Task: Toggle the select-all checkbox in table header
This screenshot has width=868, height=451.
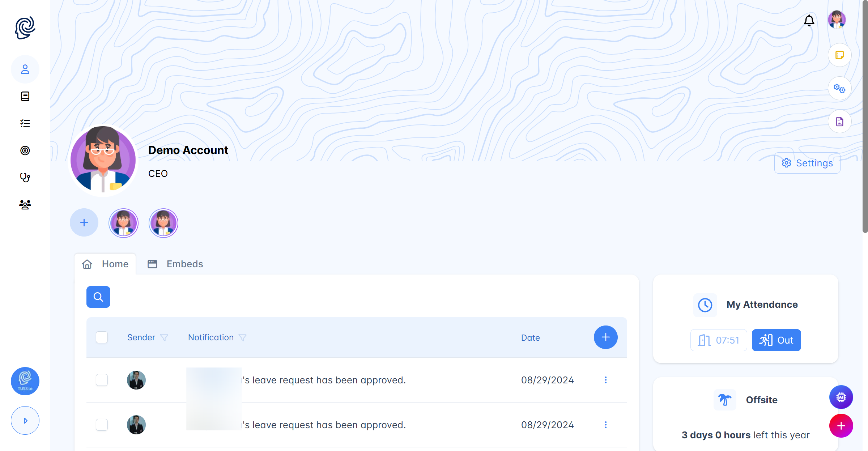Action: pyautogui.click(x=102, y=337)
